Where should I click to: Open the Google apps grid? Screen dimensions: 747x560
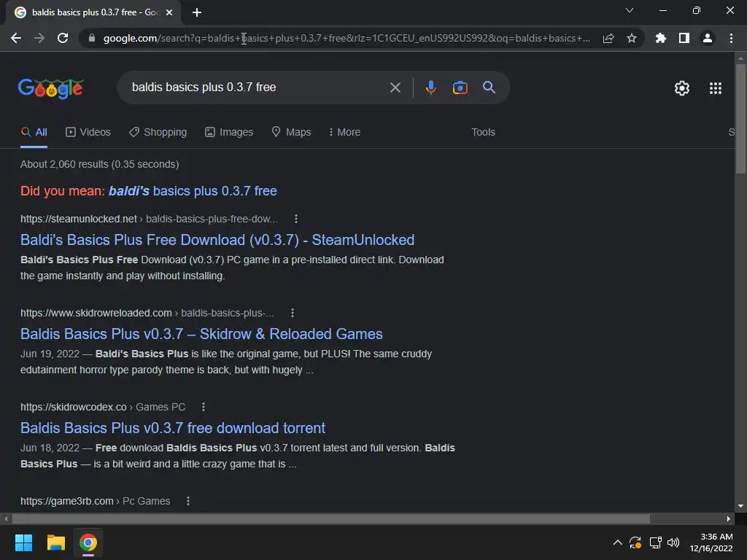tap(715, 88)
